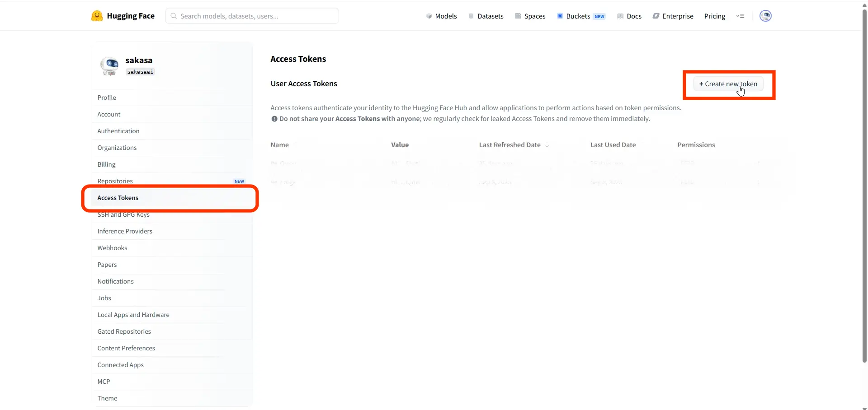The width and height of the screenshot is (868, 410).
Task: Select Billing in the settings sidebar
Action: pos(172,164)
